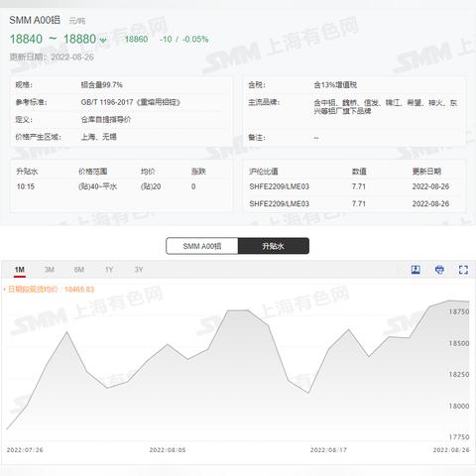Click the chart legend 18465.83 label
The height and width of the screenshot is (476, 476).
[x=49, y=290]
